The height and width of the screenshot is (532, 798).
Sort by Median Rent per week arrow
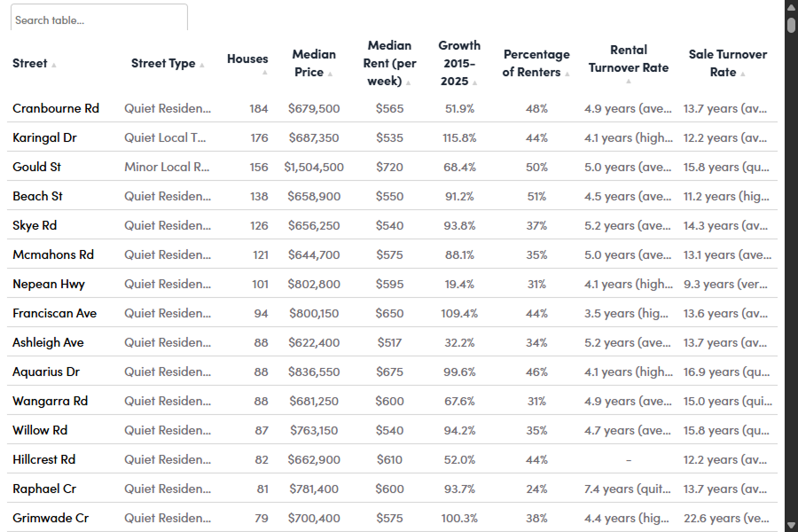pos(409,82)
